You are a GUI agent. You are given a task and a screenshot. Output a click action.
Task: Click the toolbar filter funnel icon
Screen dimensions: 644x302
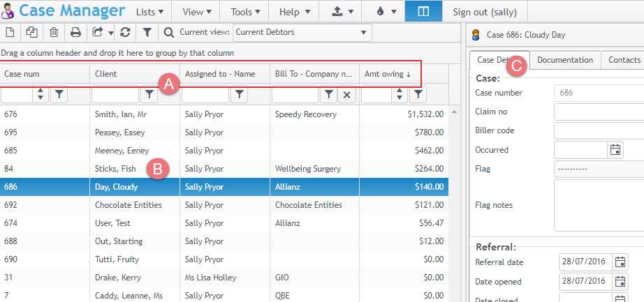tap(147, 32)
